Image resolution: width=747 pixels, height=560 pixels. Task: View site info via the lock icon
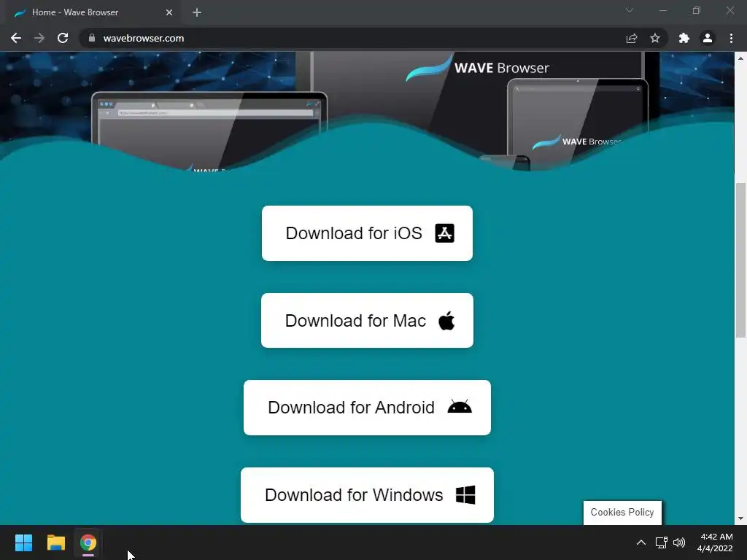[92, 38]
